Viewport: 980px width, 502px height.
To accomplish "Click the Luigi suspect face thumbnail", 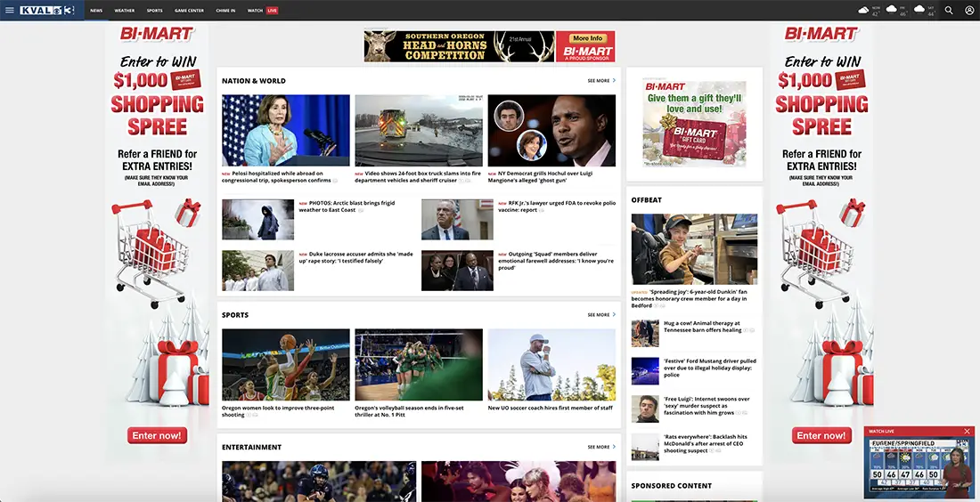I will 645,409.
